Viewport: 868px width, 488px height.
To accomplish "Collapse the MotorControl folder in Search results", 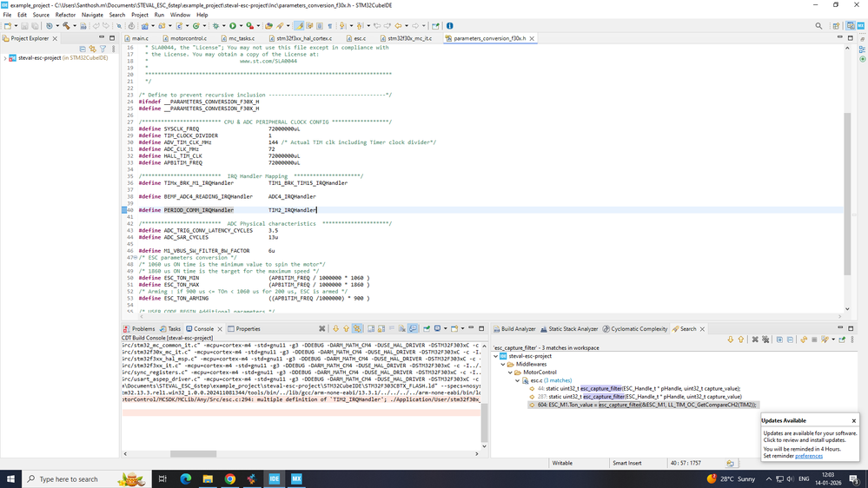I will coord(510,373).
